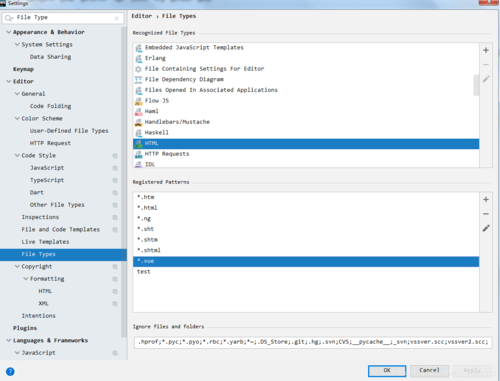This screenshot has height=381, width=500.
Task: Click the copy icon beside Copyright
Action: pyautogui.click(x=115, y=267)
